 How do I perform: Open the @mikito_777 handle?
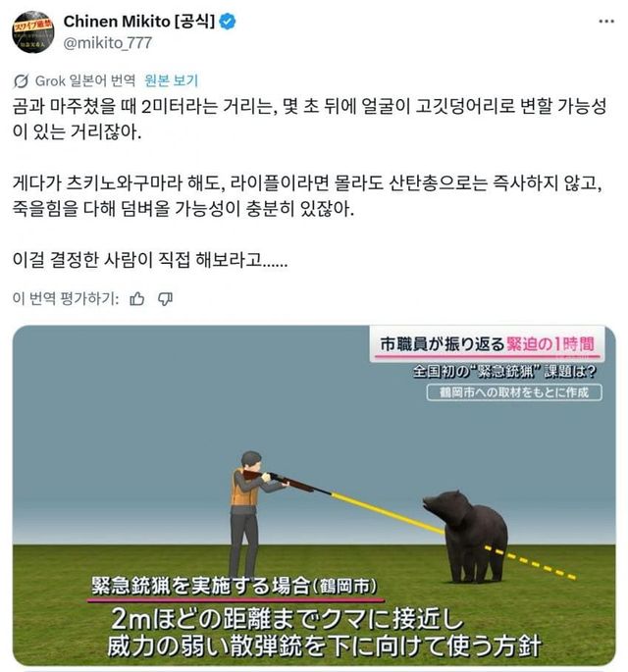[x=108, y=43]
